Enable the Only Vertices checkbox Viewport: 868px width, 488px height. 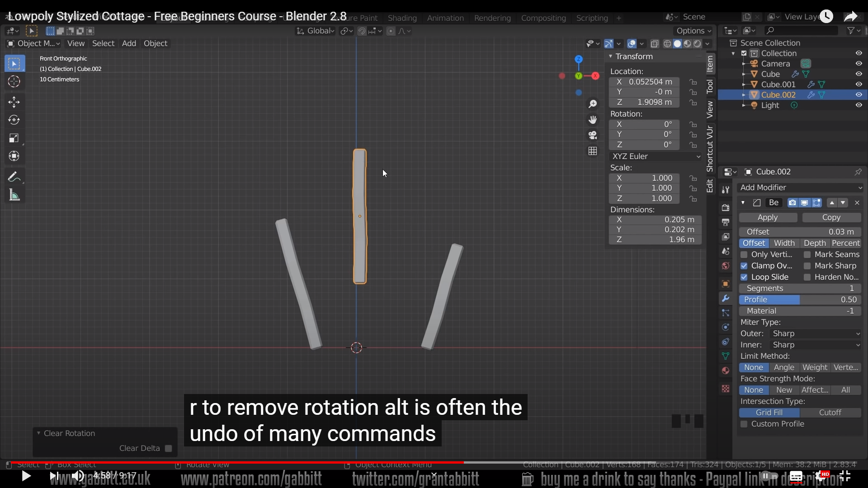tap(744, 255)
